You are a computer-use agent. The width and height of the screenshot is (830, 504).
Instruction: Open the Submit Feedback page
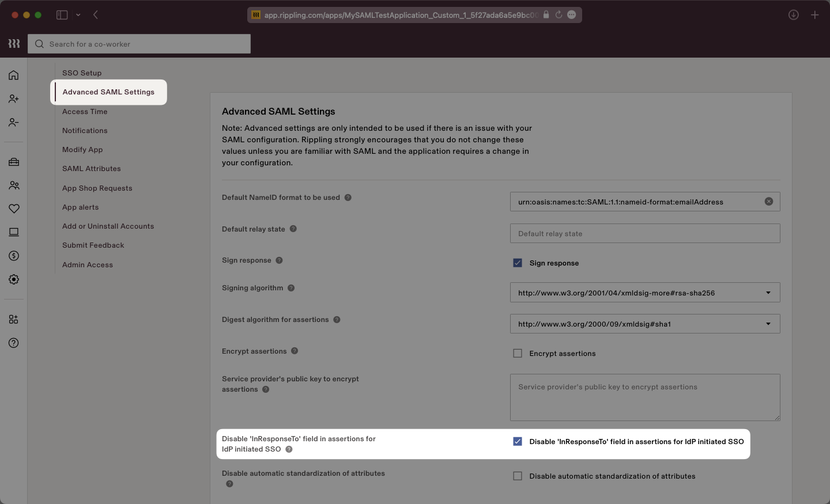pyautogui.click(x=93, y=245)
